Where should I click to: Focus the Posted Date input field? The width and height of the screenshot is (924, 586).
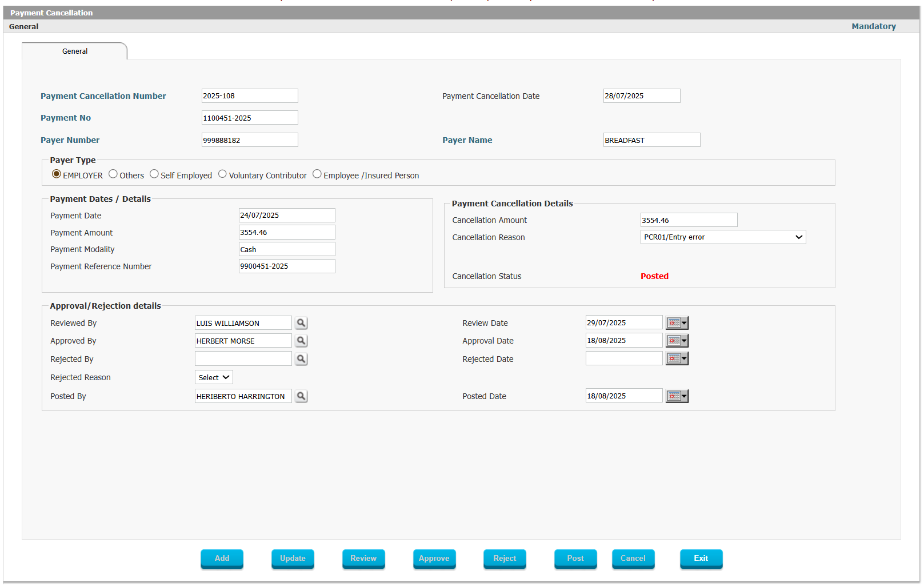pyautogui.click(x=624, y=396)
